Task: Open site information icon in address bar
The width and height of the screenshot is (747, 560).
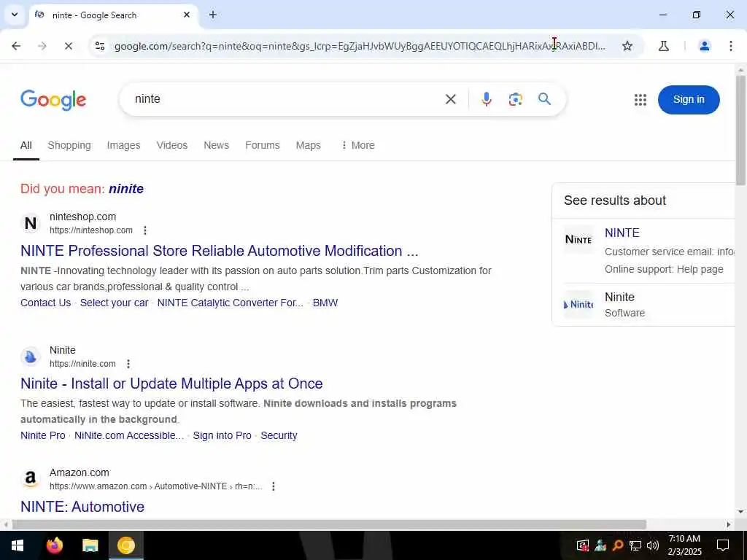Action: [99, 46]
